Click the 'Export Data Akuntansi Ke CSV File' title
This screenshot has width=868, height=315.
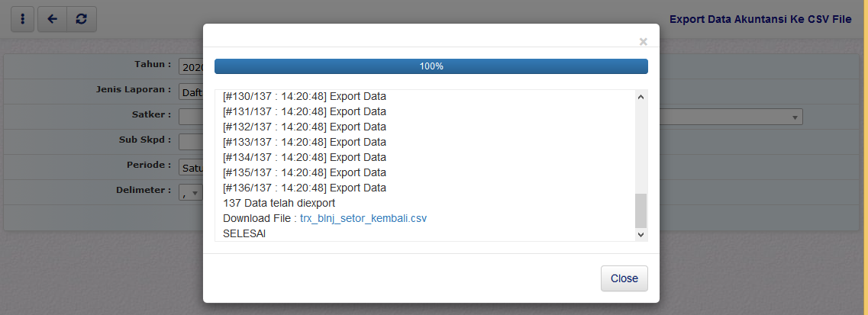coord(764,20)
